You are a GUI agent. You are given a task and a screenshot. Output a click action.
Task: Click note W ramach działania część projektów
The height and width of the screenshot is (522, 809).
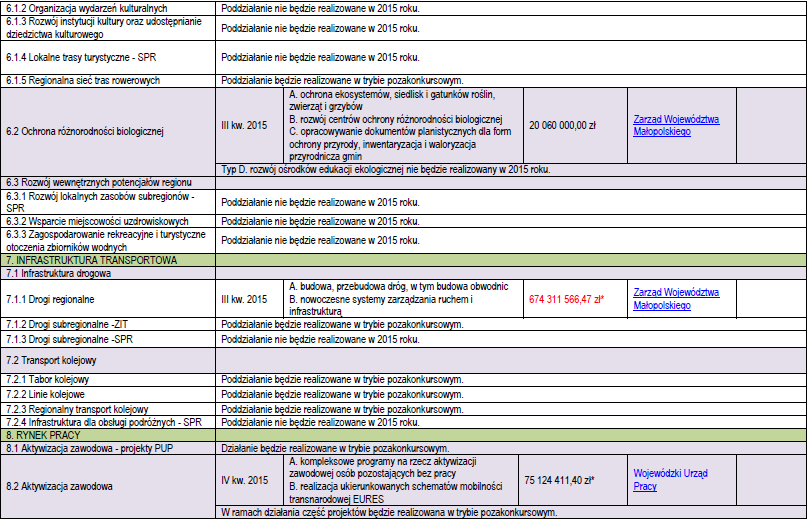(389, 512)
